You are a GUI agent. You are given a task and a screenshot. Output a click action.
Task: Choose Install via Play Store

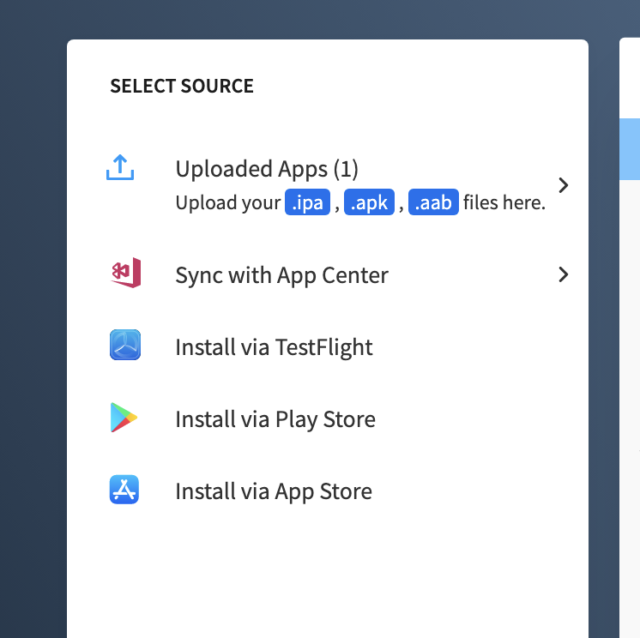click(327, 419)
